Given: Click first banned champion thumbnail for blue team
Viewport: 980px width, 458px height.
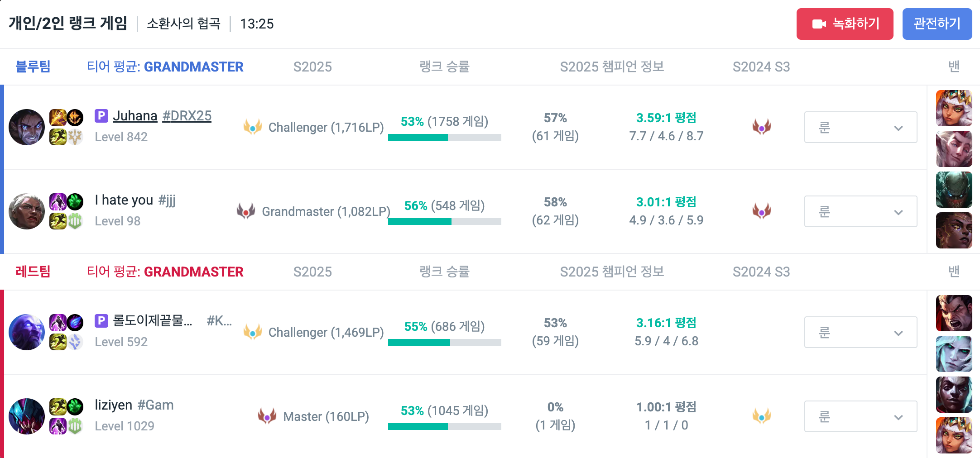Looking at the screenshot, I should pyautogui.click(x=954, y=108).
